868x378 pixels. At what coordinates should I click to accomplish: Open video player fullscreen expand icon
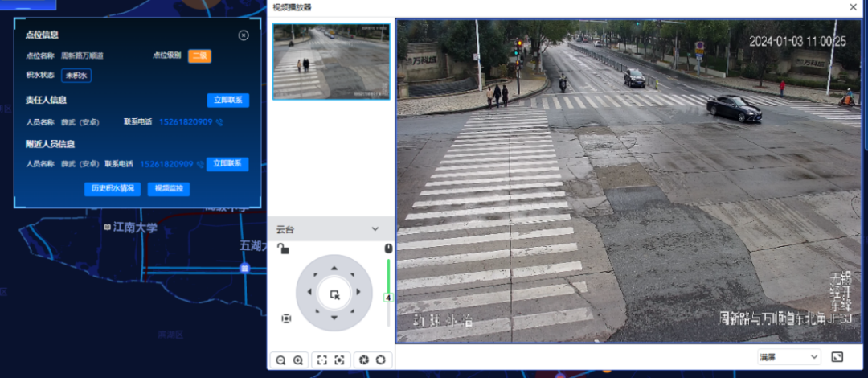(837, 357)
